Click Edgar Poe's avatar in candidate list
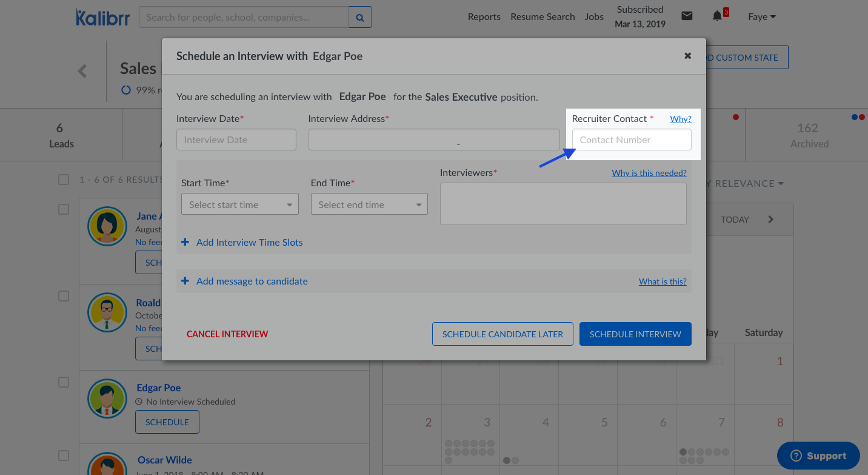The width and height of the screenshot is (868, 475). click(107, 399)
